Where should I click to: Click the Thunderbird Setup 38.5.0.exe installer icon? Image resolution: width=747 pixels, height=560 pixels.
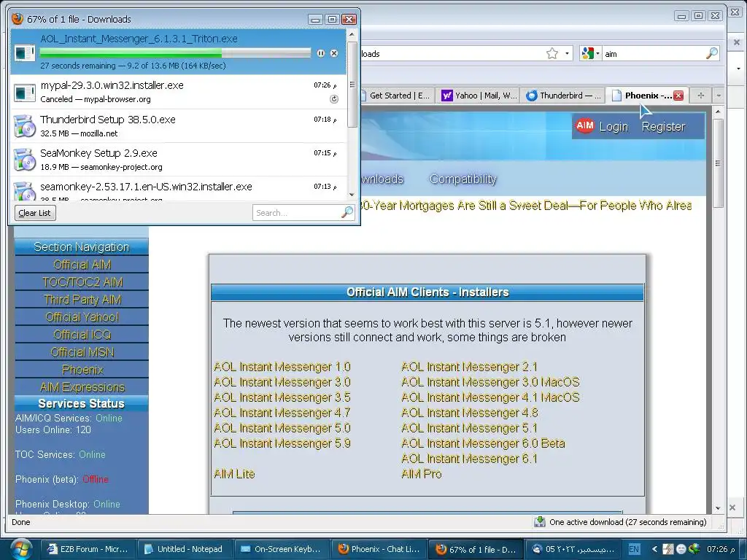[x=24, y=126]
